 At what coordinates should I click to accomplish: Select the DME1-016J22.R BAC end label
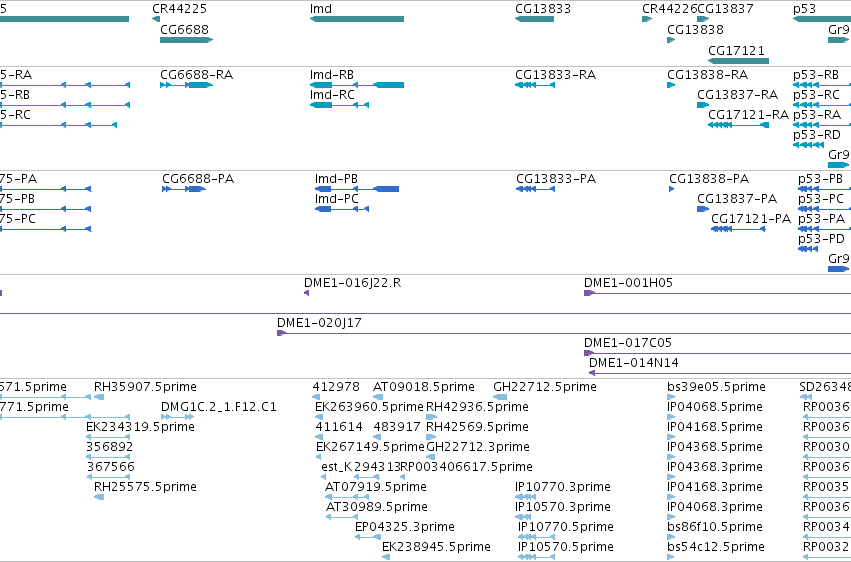coord(352,283)
